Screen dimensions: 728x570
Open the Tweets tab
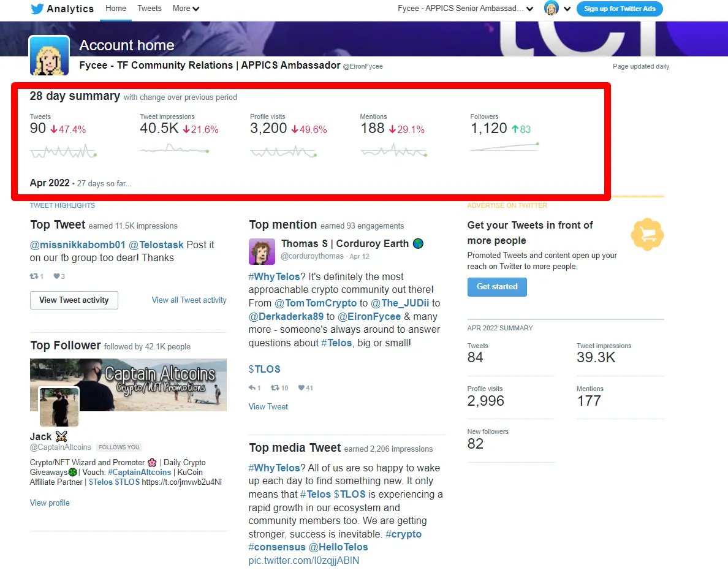pyautogui.click(x=150, y=9)
